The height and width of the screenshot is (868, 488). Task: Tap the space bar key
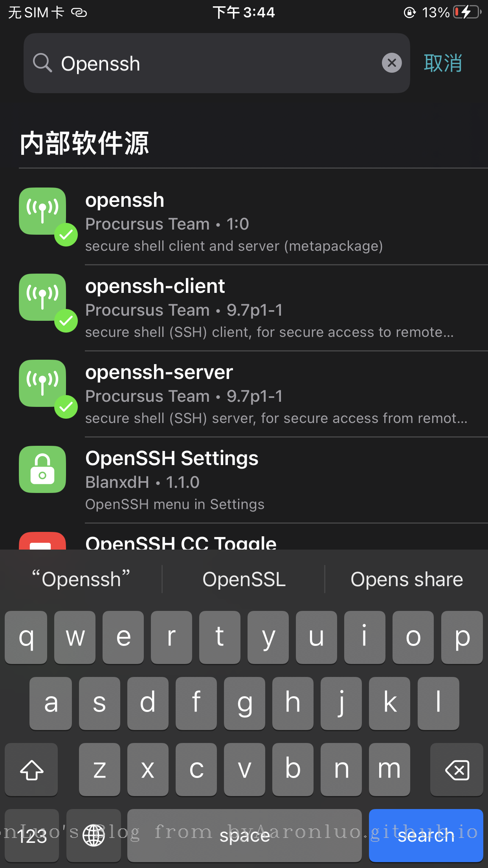[x=244, y=835]
